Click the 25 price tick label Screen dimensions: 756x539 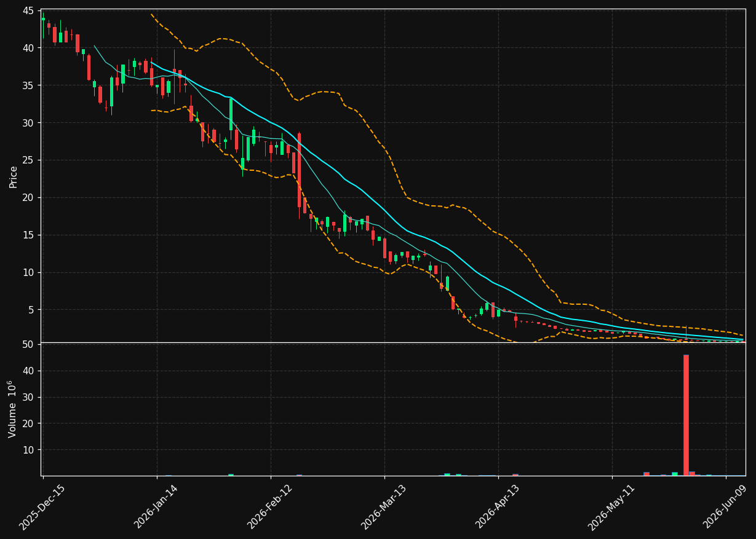[x=28, y=160]
